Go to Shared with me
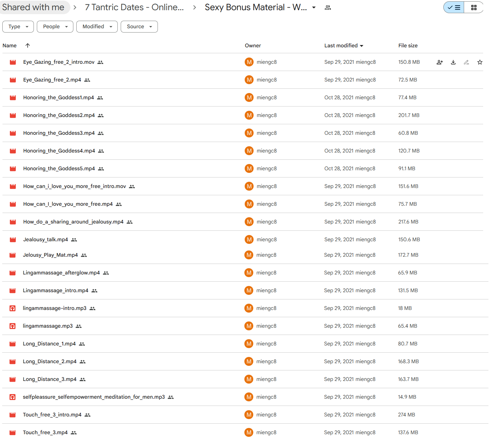The height and width of the screenshot is (448, 495). coord(33,7)
